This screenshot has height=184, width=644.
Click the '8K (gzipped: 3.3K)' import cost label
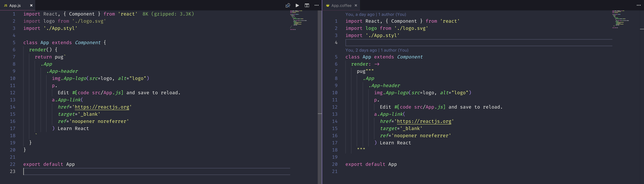[168, 14]
